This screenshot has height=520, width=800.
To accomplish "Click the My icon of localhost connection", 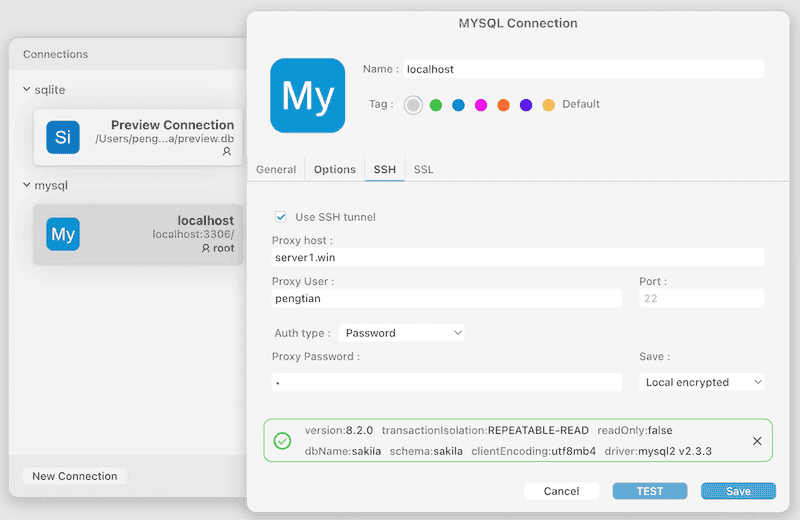I will point(63,234).
